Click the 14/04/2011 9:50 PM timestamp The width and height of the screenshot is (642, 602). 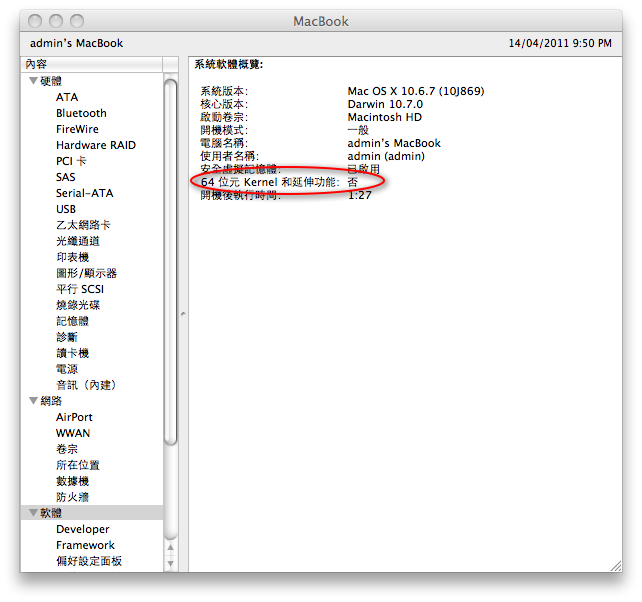(x=560, y=43)
